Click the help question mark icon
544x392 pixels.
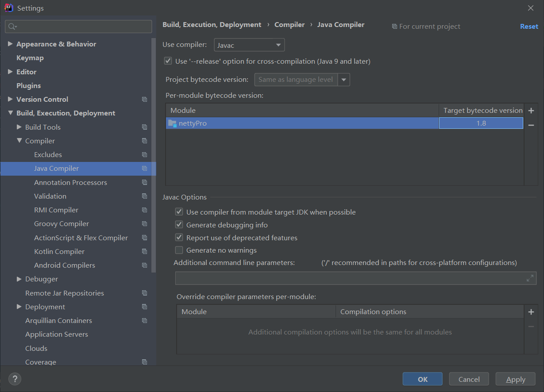pyautogui.click(x=15, y=379)
